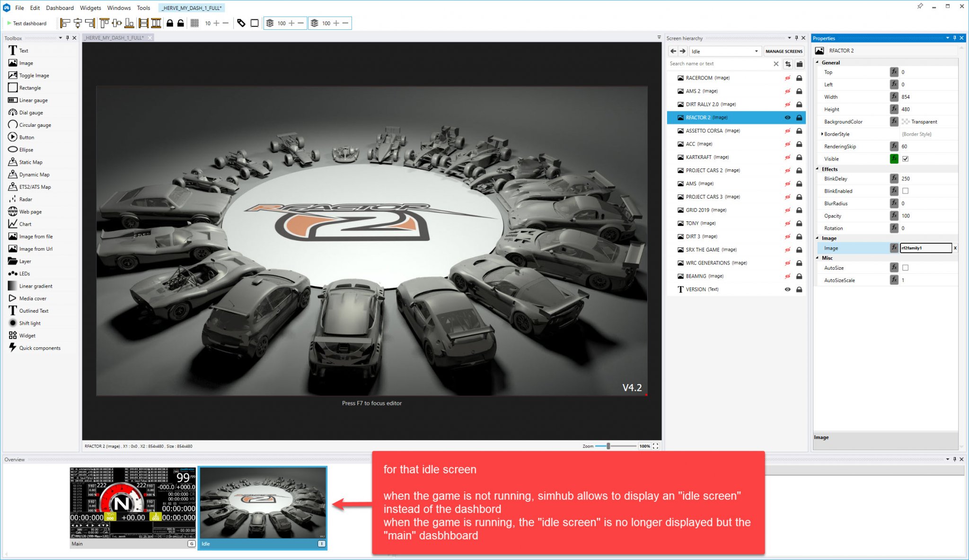969x560 pixels.
Task: Open the Edit menu
Action: (35, 8)
